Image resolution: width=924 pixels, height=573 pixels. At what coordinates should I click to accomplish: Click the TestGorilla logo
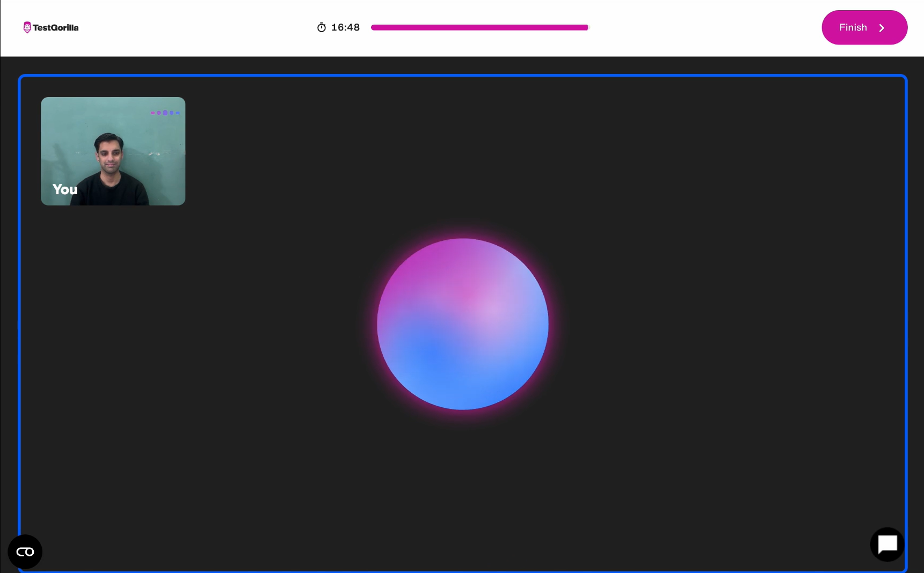(51, 27)
